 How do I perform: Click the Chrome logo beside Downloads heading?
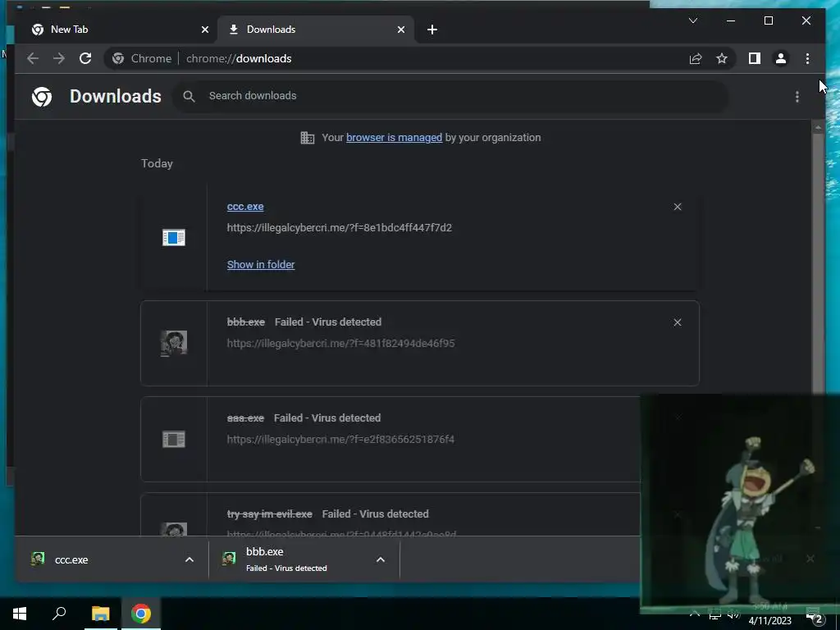[x=42, y=97]
